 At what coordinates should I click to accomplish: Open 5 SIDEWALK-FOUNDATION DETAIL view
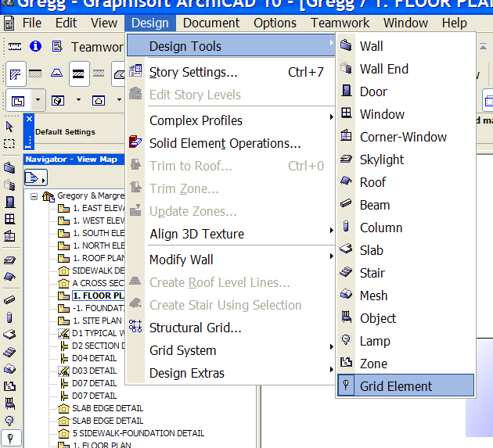131,433
